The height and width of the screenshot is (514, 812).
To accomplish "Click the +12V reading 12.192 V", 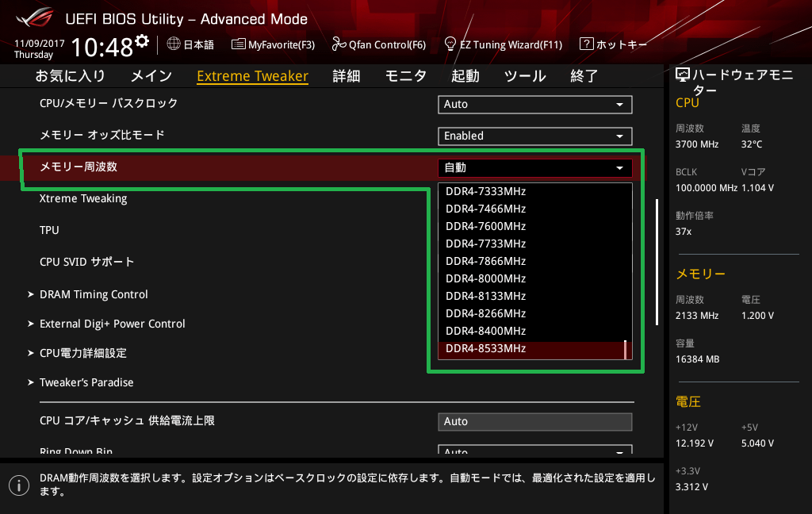I will [x=695, y=443].
